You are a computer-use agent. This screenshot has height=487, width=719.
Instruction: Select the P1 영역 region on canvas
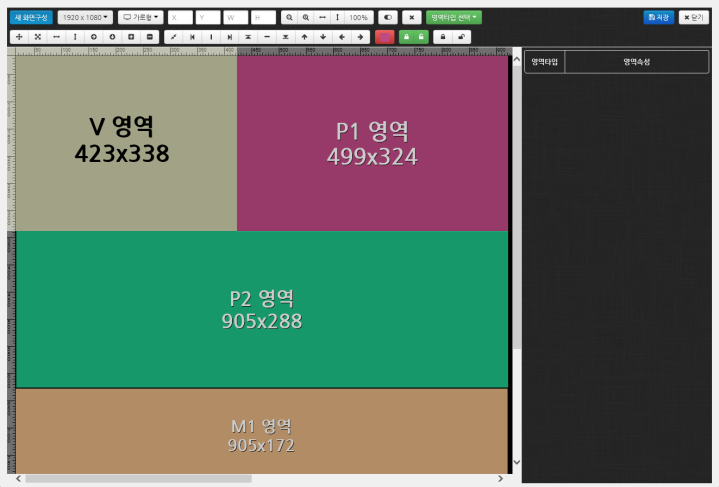(372, 144)
